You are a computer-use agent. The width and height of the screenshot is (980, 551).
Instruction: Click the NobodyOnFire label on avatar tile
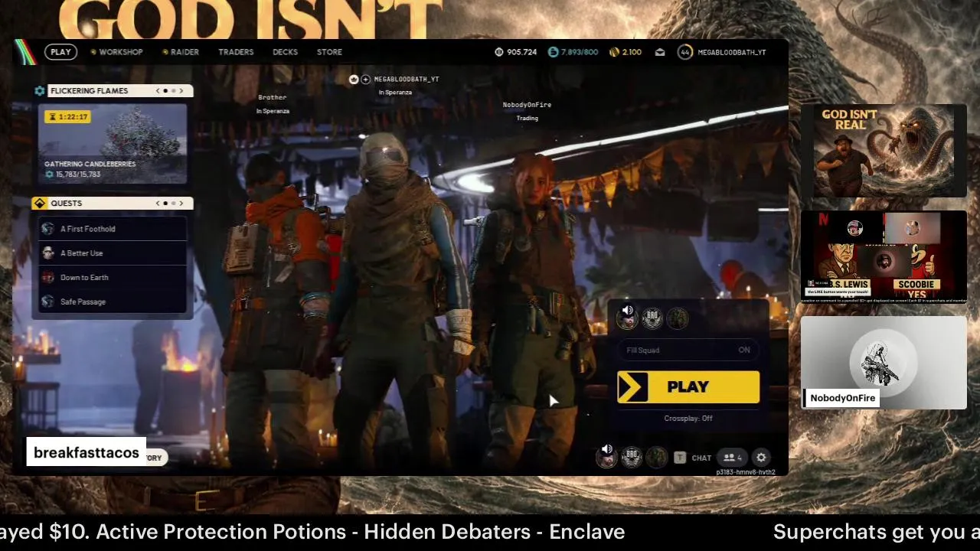coord(842,398)
